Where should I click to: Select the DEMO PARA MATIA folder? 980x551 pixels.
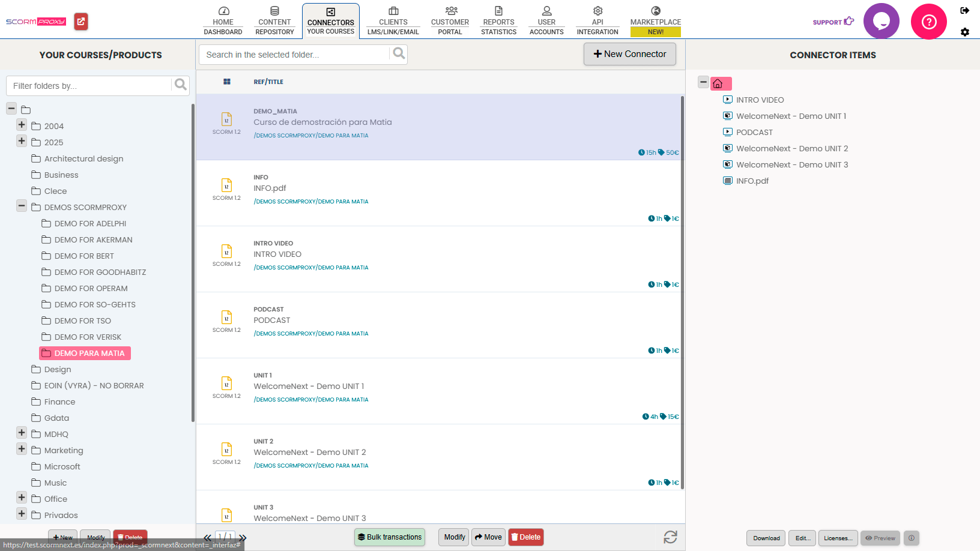(85, 353)
